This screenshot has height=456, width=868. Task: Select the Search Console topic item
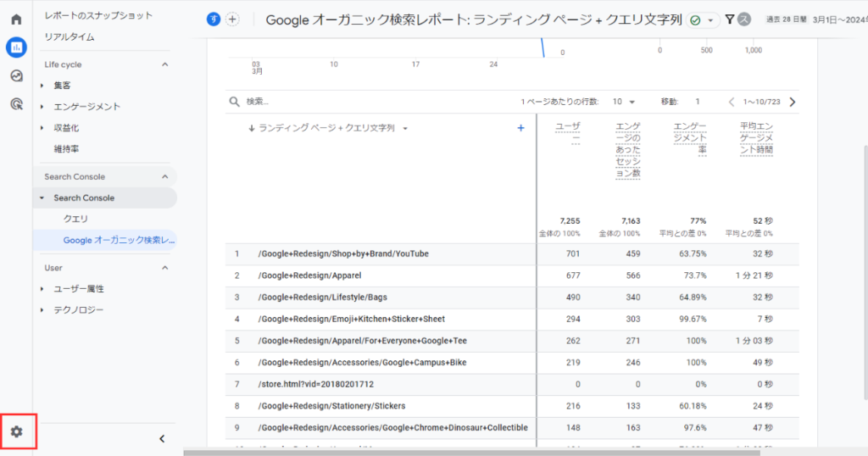point(105,197)
